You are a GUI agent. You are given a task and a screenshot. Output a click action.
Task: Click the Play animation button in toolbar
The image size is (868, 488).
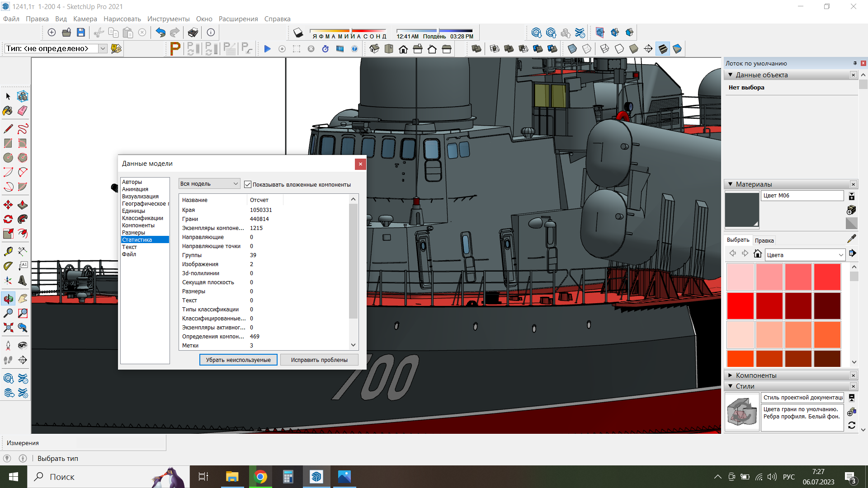(x=267, y=49)
